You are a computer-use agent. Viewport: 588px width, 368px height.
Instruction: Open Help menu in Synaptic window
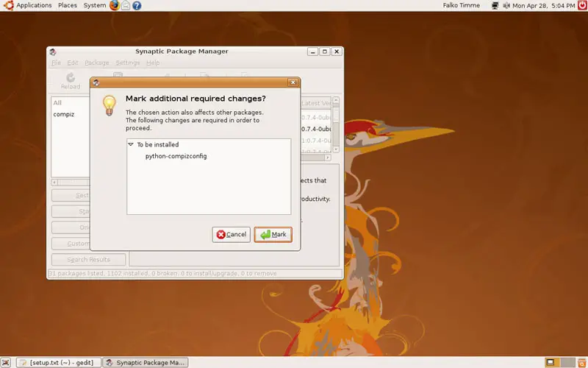(153, 63)
